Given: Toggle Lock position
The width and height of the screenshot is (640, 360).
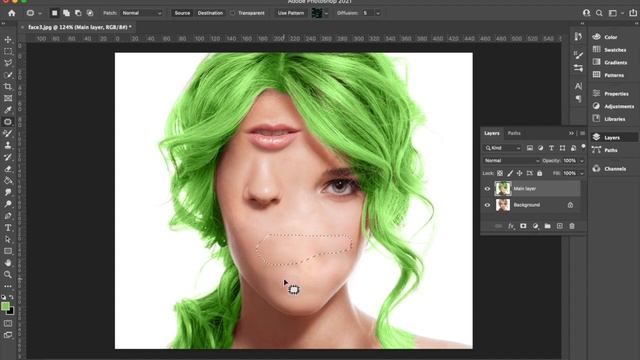Looking at the screenshot, I should point(520,173).
